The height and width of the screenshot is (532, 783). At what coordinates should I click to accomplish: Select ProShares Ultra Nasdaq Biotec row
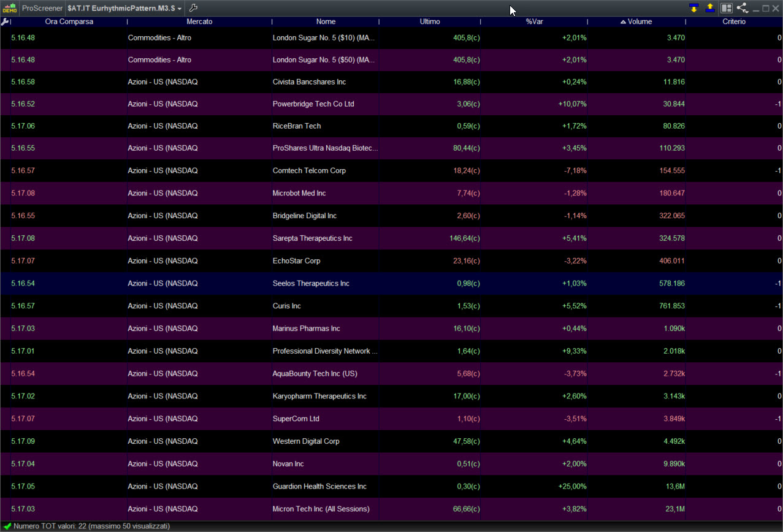[x=391, y=148]
